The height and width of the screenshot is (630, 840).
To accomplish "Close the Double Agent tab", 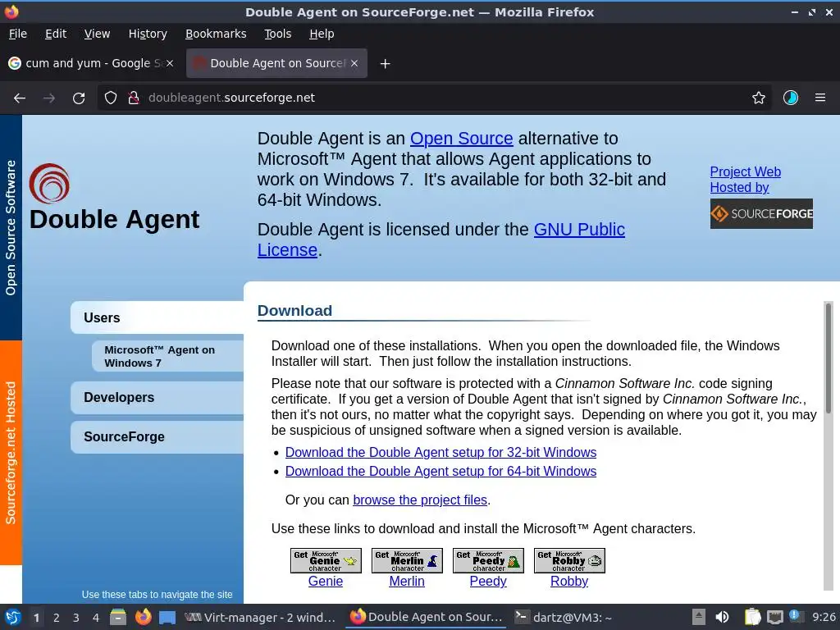I will (x=354, y=63).
